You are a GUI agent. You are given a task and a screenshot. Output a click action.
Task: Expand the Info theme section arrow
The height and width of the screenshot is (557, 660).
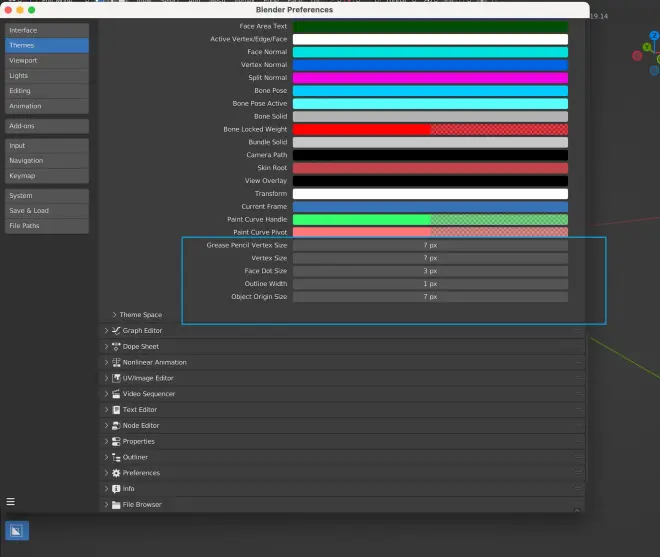tap(106, 489)
